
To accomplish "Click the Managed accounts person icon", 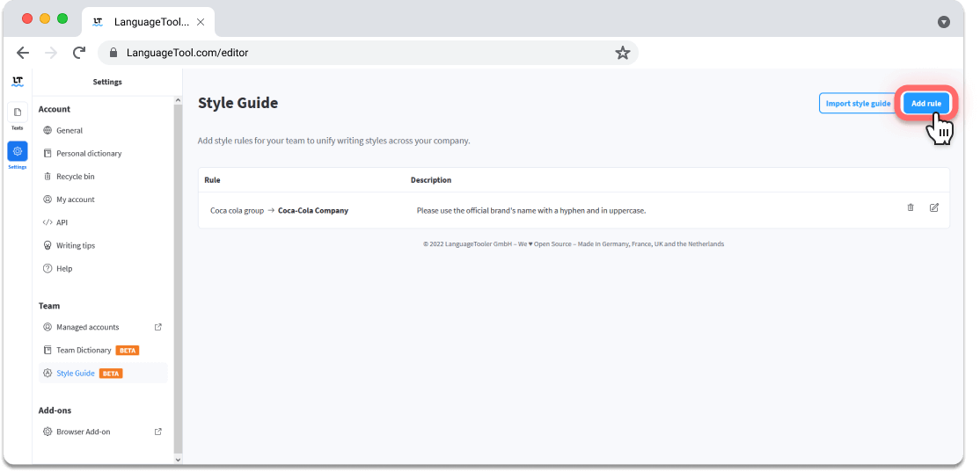I will click(x=48, y=327).
